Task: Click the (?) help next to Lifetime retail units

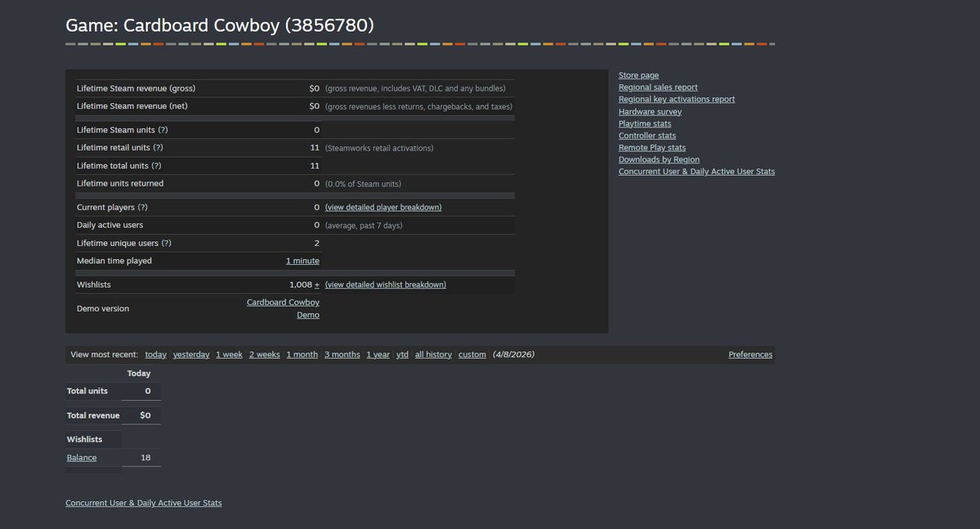Action: coord(158,147)
